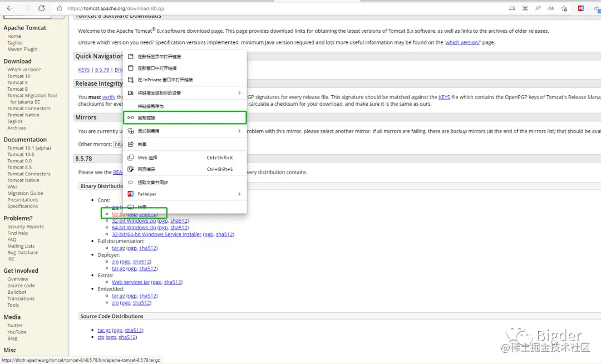Choose open link in new tab menu entry
This screenshot has width=601, height=364.
coord(185,56)
